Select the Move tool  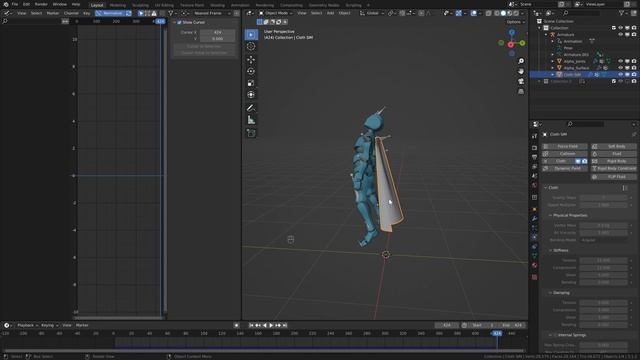click(x=251, y=60)
